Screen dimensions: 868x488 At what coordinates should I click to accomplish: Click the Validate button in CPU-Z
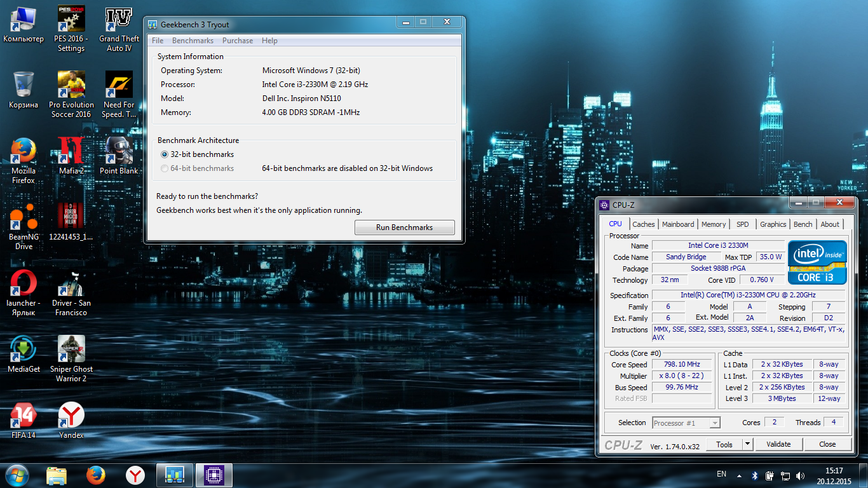(778, 444)
